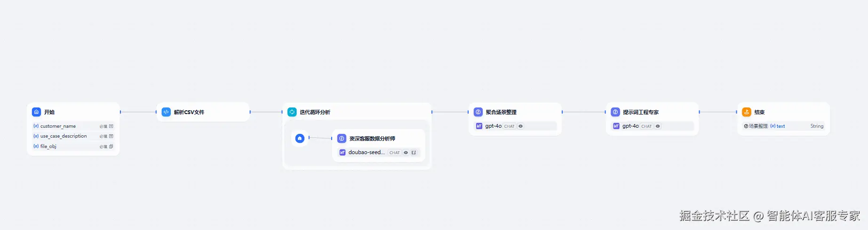
Task: Click gpt-4o model icon in 聚合场景整理 node
Action: click(479, 126)
